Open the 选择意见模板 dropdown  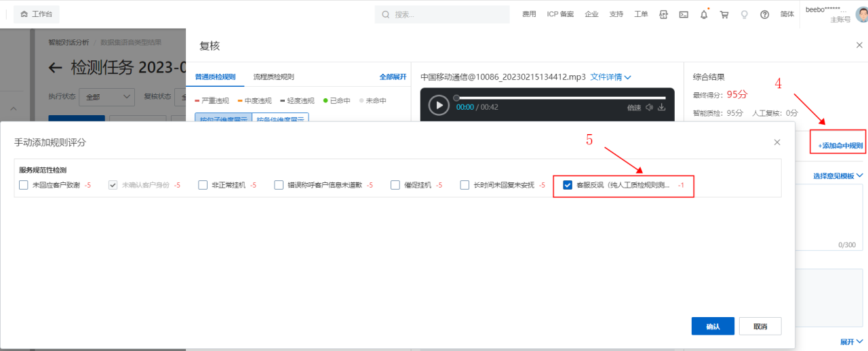point(837,176)
